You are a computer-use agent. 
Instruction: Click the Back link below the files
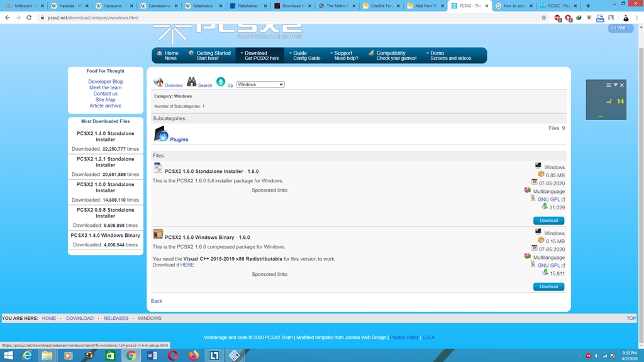(x=157, y=301)
